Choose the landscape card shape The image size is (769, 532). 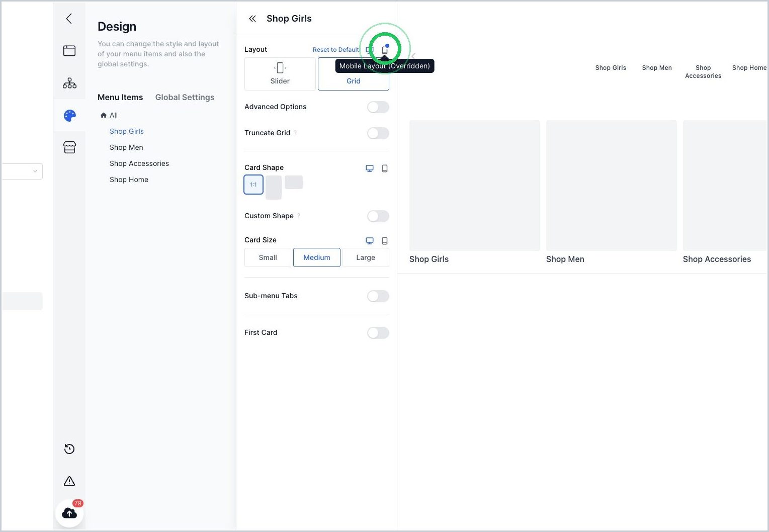[294, 182]
